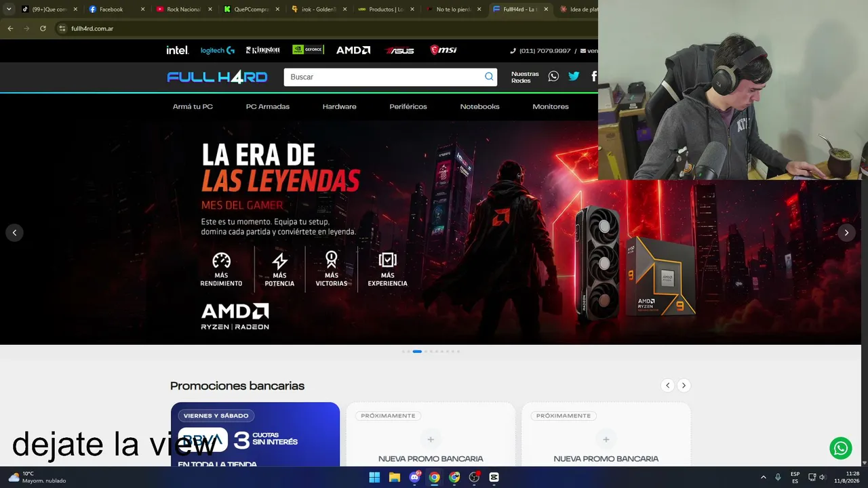Switch to the Idea de plat tab
The height and width of the screenshot is (488, 868).
click(x=576, y=9)
